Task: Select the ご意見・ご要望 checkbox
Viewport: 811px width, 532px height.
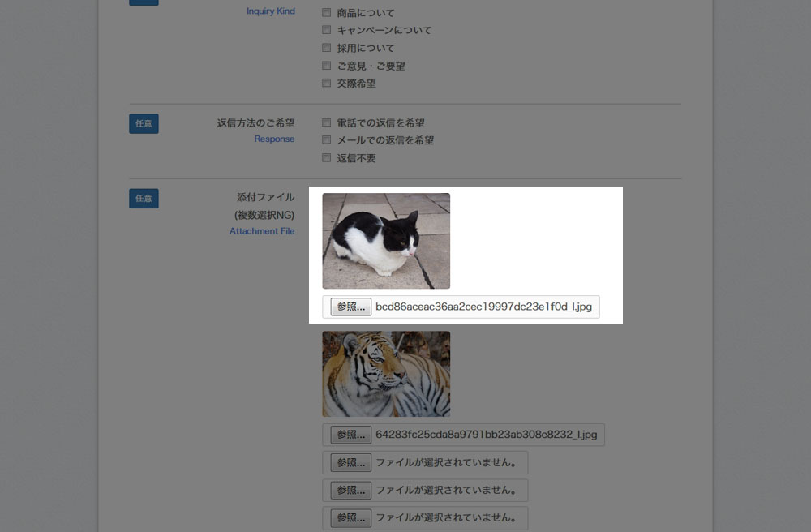Action: [326, 66]
